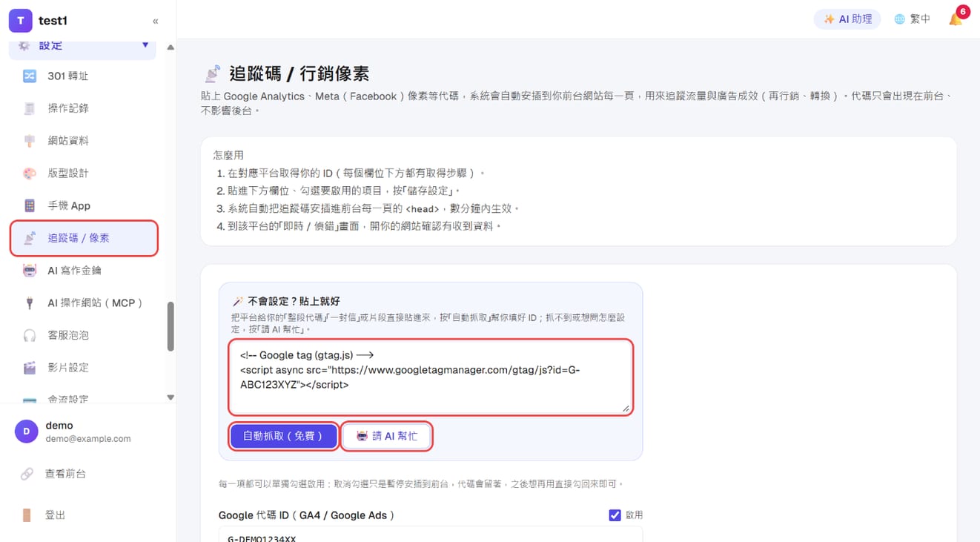Open the 繁中 language selector
This screenshot has width=980, height=542.
912,19
